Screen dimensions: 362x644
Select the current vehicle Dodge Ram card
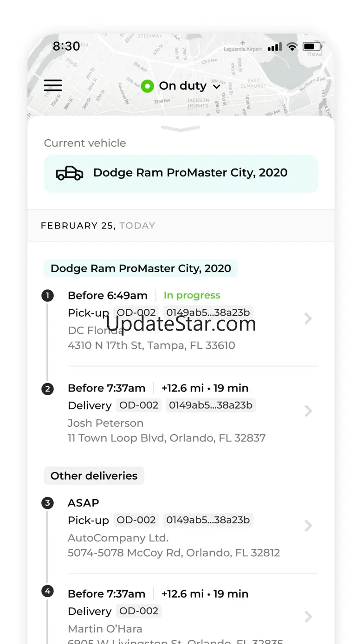(181, 173)
